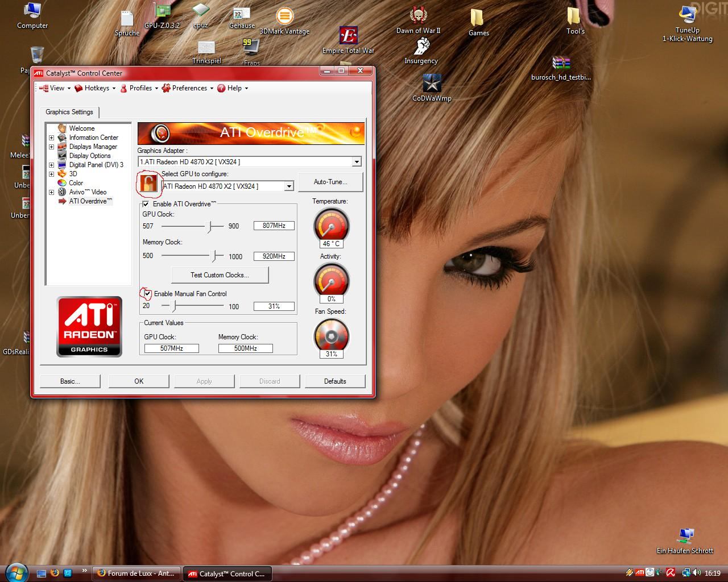Click Test Custom Clocks button
Image resolution: width=728 pixels, height=582 pixels.
pos(220,275)
